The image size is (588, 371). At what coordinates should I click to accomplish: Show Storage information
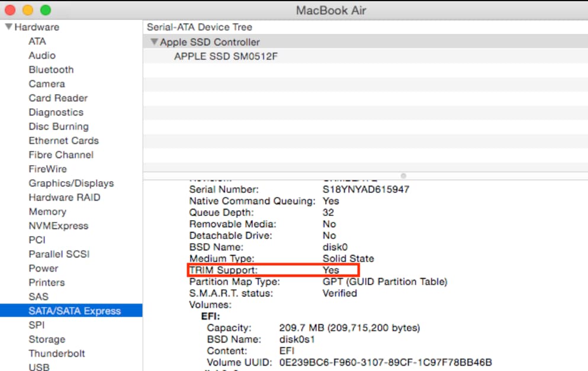point(47,340)
